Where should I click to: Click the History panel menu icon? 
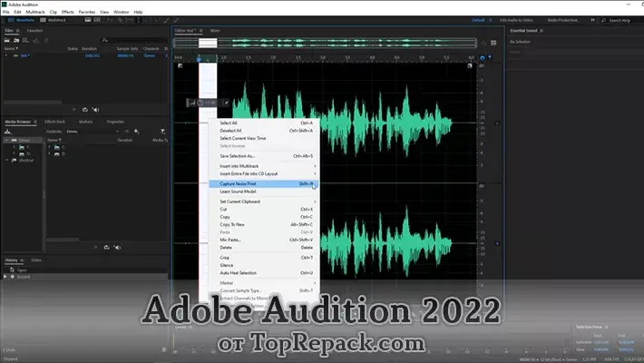tap(22, 260)
